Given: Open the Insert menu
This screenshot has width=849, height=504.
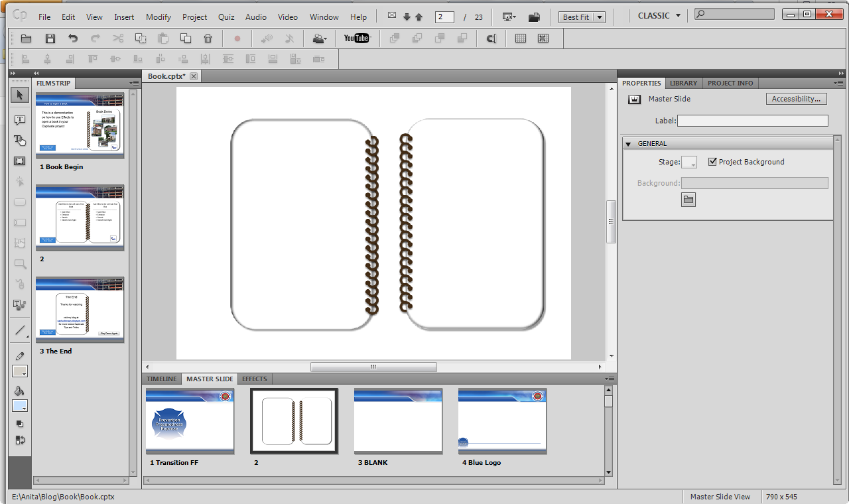Looking at the screenshot, I should [x=124, y=17].
